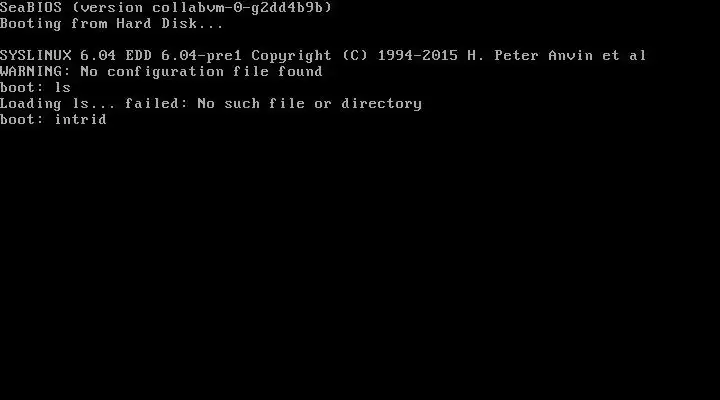Click the first 'boot: ls' prompt line

click(35, 88)
